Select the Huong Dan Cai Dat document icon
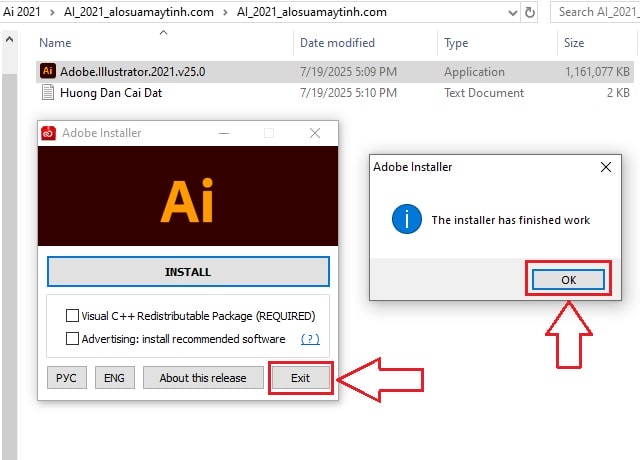Viewport: 640px width, 460px height. coord(48,93)
